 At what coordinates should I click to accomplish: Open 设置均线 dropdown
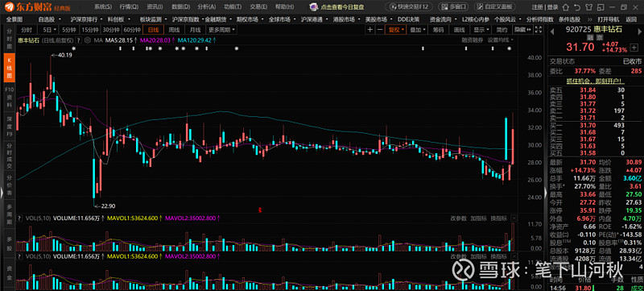click(500, 40)
